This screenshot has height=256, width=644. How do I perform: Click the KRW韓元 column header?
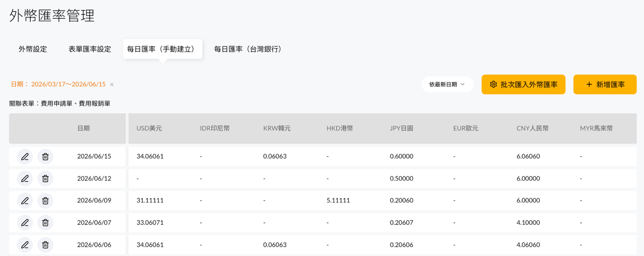[277, 128]
